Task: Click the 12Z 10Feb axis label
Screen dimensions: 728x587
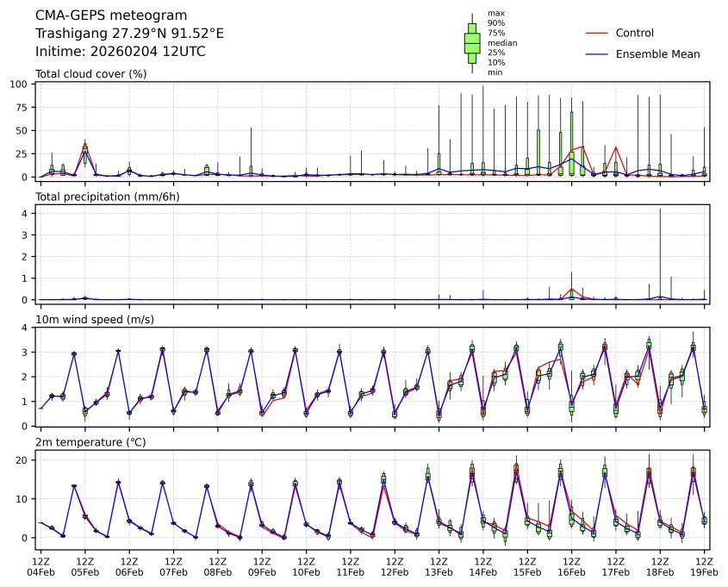Action: coord(306,566)
